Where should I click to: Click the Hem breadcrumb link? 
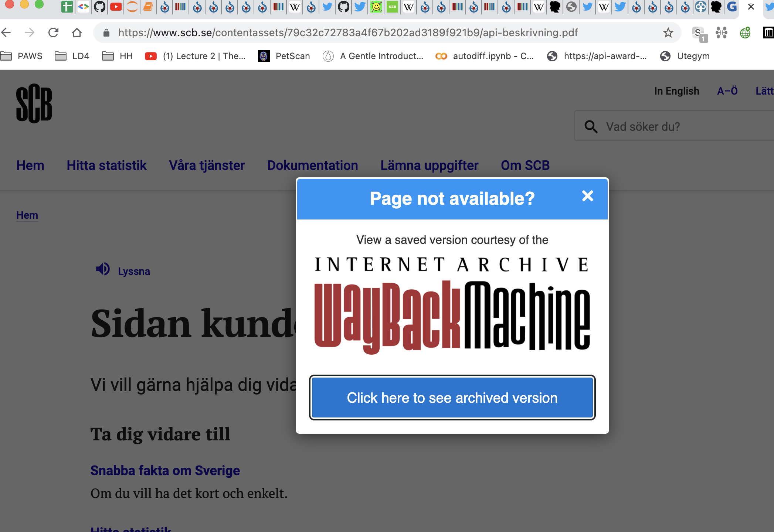pyautogui.click(x=27, y=215)
